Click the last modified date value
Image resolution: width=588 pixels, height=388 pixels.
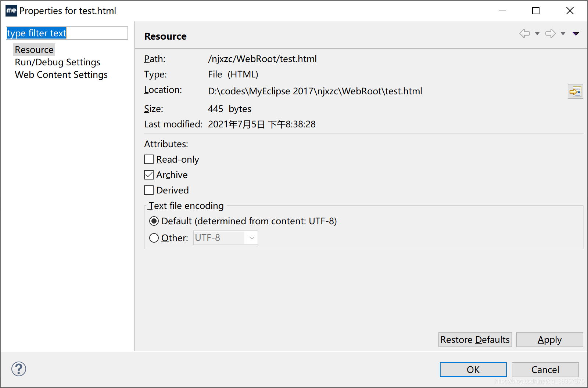[x=262, y=124]
